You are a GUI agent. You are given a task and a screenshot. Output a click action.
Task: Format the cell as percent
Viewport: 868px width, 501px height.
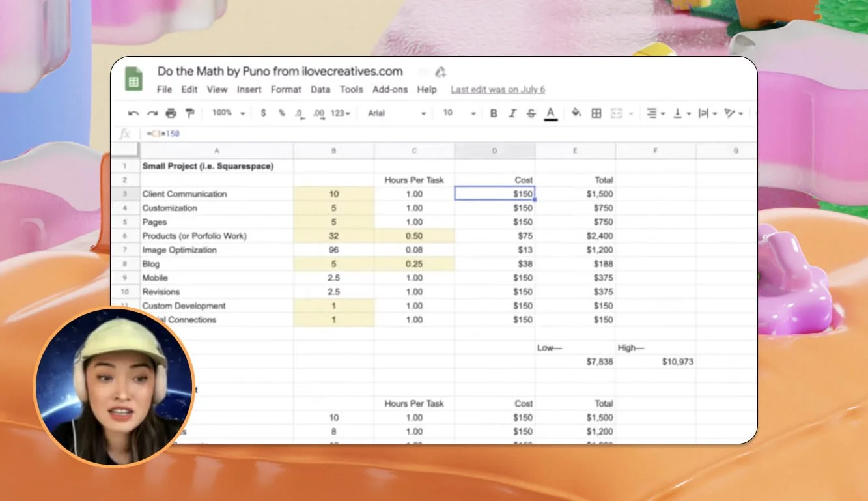pos(282,113)
